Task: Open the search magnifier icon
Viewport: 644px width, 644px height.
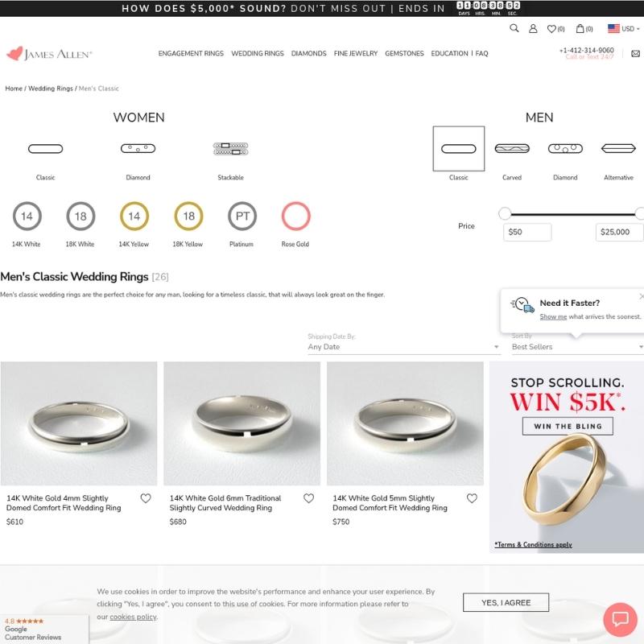Action: [514, 28]
